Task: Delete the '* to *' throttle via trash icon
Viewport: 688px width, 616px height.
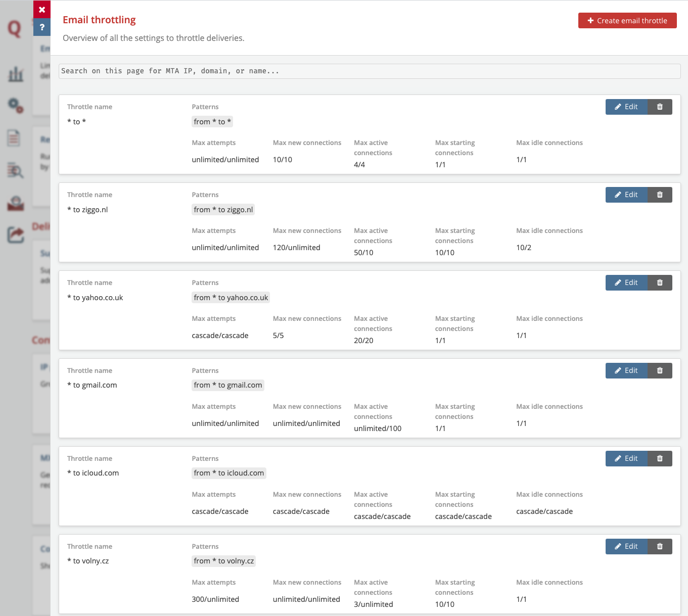Action: tap(660, 107)
